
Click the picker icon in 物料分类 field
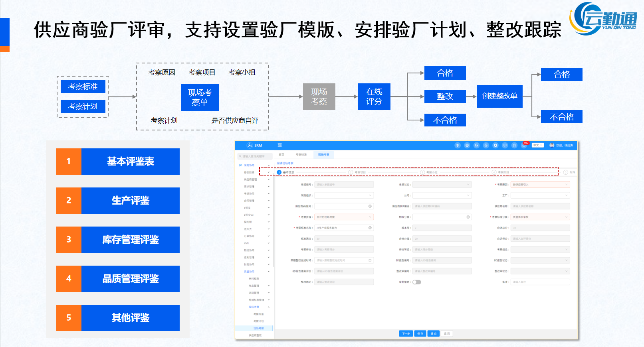click(x=468, y=217)
